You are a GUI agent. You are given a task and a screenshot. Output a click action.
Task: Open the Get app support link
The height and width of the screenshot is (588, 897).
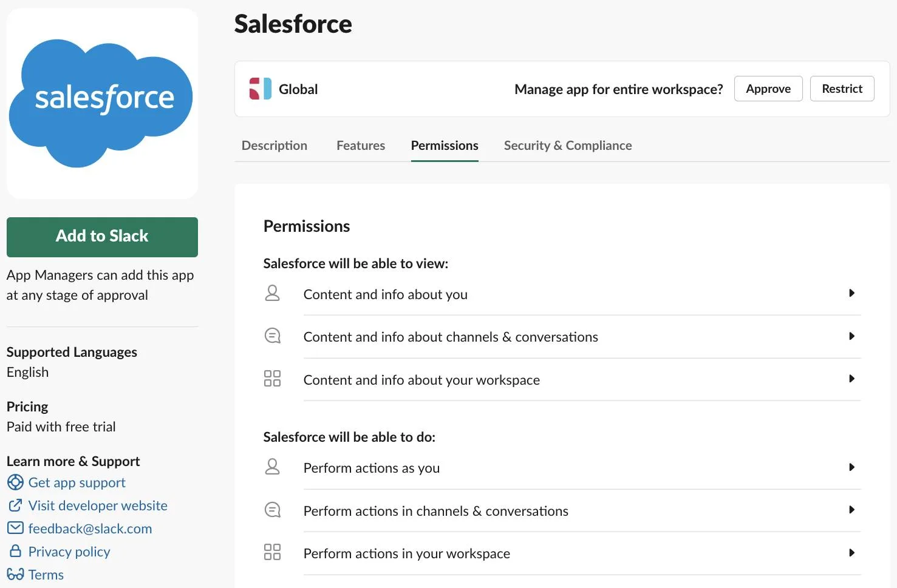tap(77, 482)
